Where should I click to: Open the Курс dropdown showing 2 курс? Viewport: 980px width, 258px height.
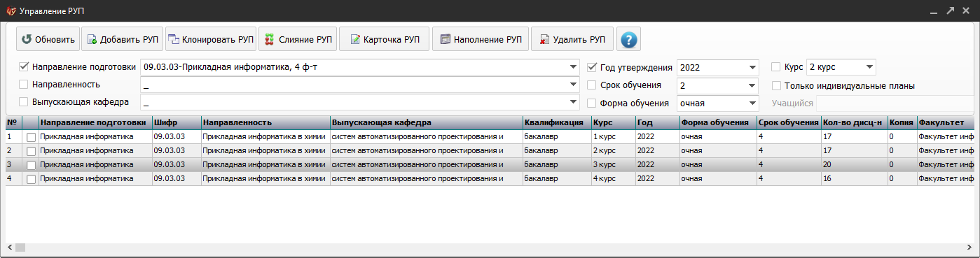pyautogui.click(x=870, y=68)
